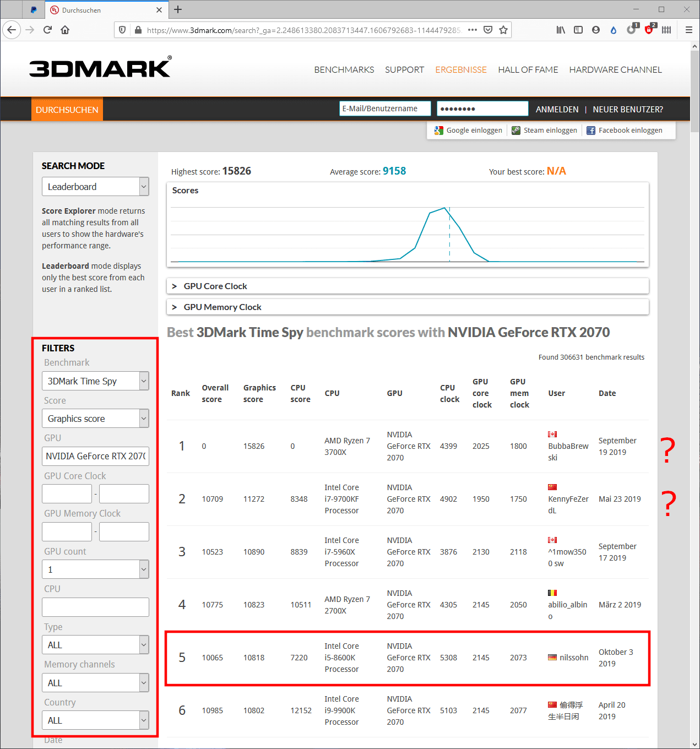This screenshot has width=700, height=749.
Task: Click the GPU Core Clock maximum field
Action: (124, 494)
